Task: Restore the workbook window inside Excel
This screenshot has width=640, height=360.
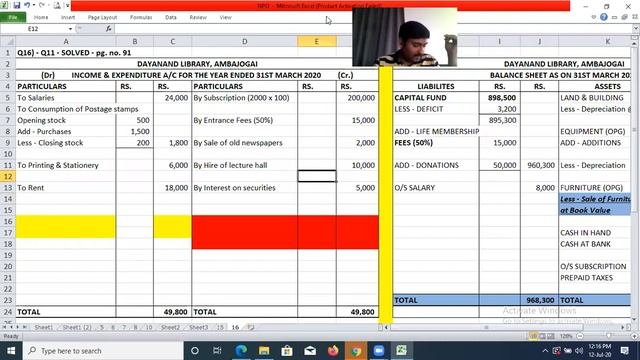Action: point(624,17)
